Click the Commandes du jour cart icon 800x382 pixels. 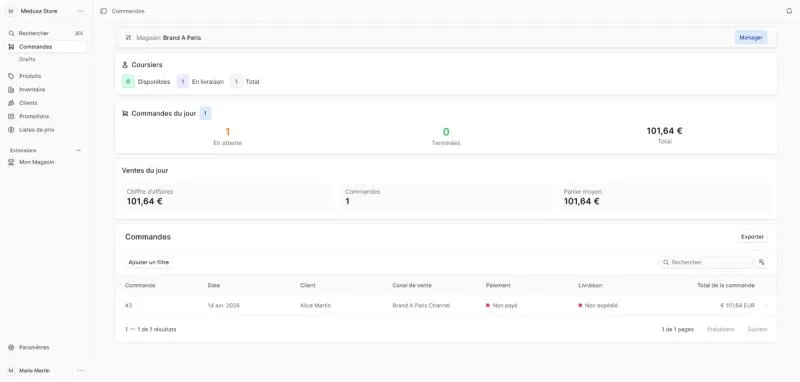125,114
